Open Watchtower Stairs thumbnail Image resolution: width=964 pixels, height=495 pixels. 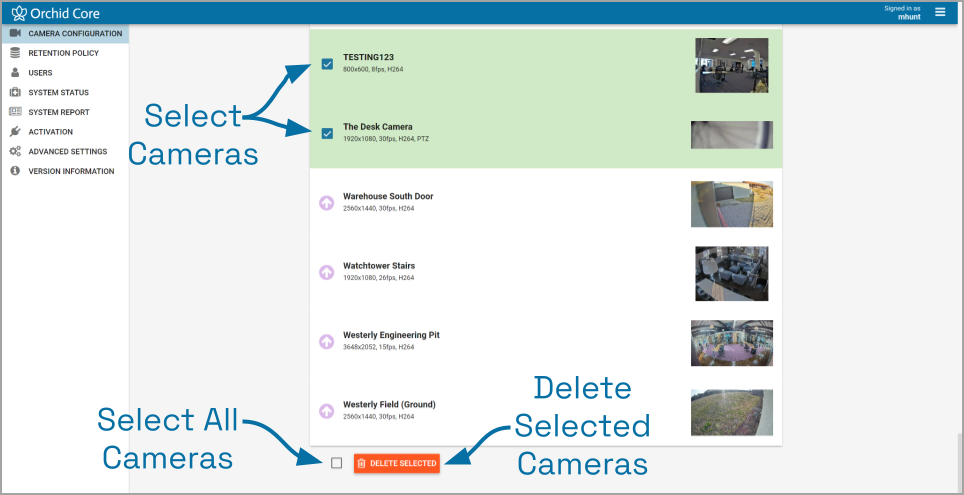(732, 274)
